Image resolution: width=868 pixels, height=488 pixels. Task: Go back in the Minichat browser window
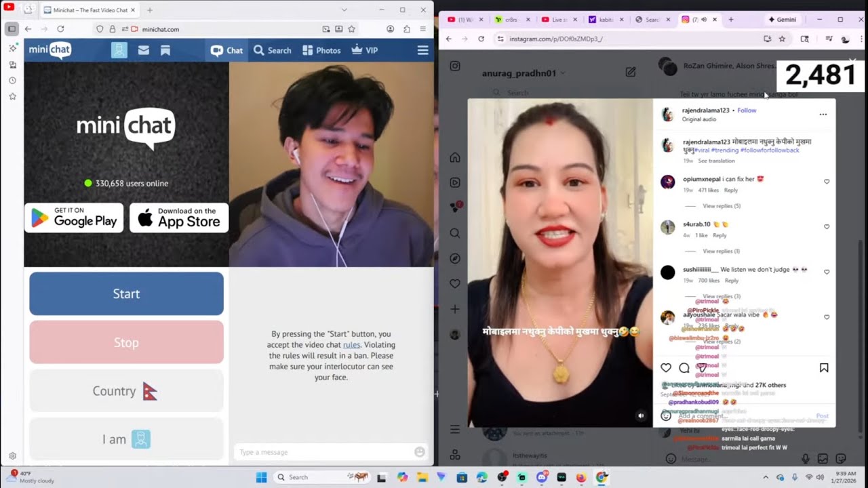click(x=28, y=29)
